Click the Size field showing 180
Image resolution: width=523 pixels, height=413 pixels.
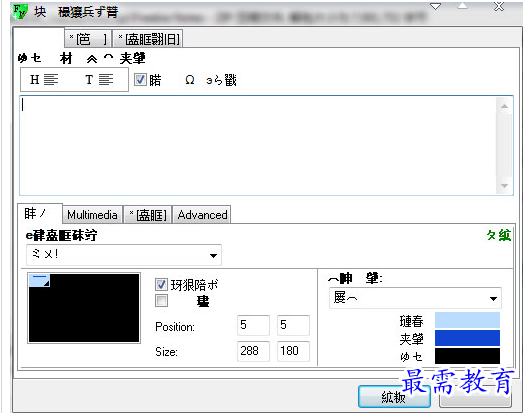[x=293, y=351]
